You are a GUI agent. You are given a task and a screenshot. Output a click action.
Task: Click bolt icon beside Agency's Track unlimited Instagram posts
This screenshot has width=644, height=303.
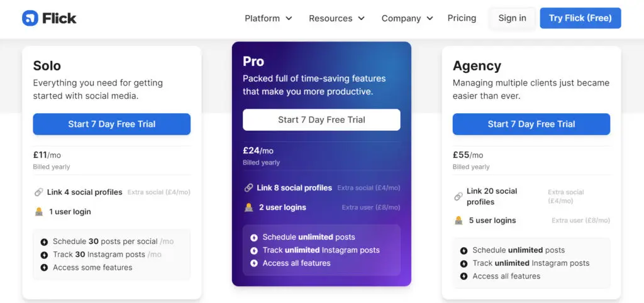click(x=464, y=263)
